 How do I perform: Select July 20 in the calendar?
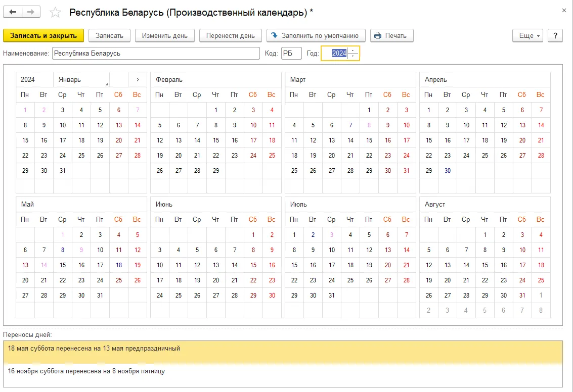click(388, 265)
